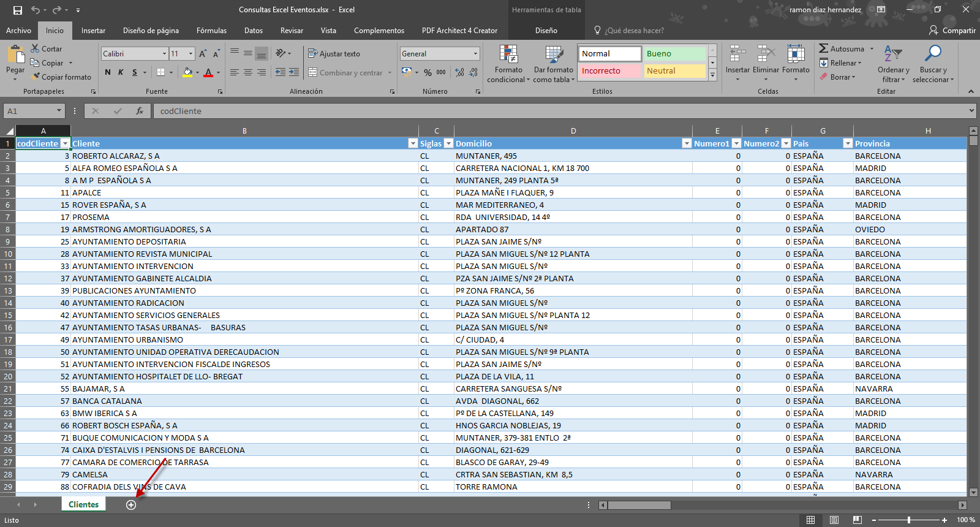Toggle align text right

(262, 72)
